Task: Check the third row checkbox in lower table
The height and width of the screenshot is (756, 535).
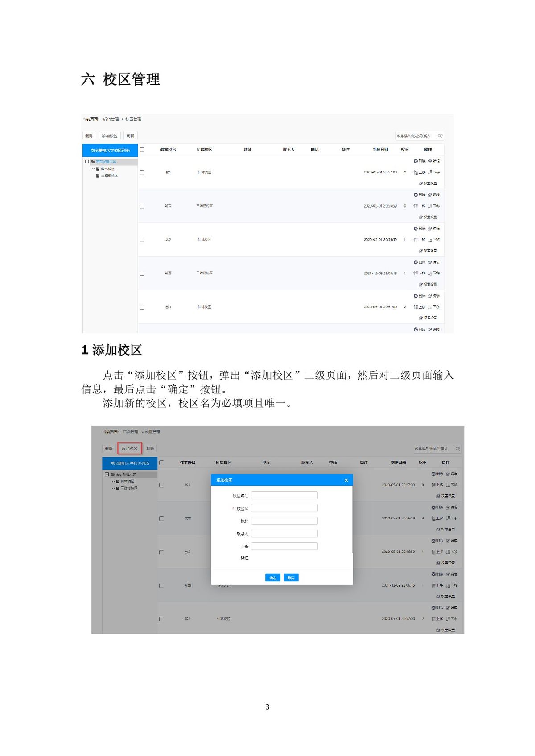Action: pos(161,552)
